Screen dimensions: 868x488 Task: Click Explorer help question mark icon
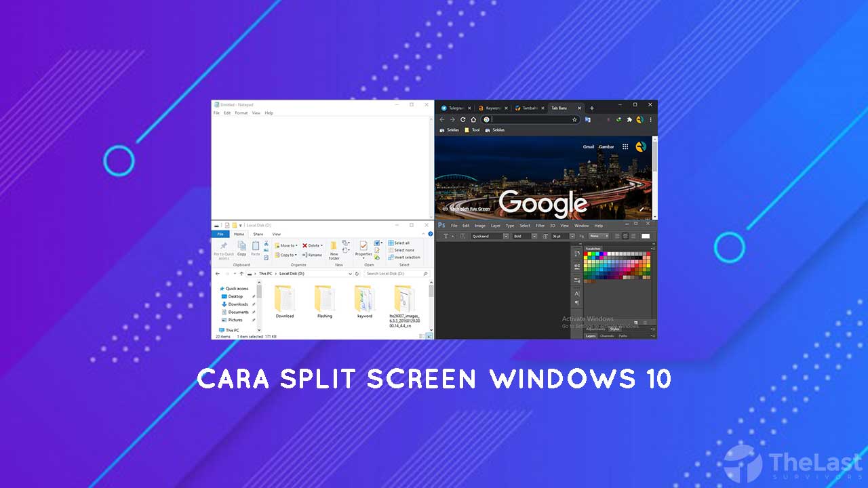(x=431, y=234)
